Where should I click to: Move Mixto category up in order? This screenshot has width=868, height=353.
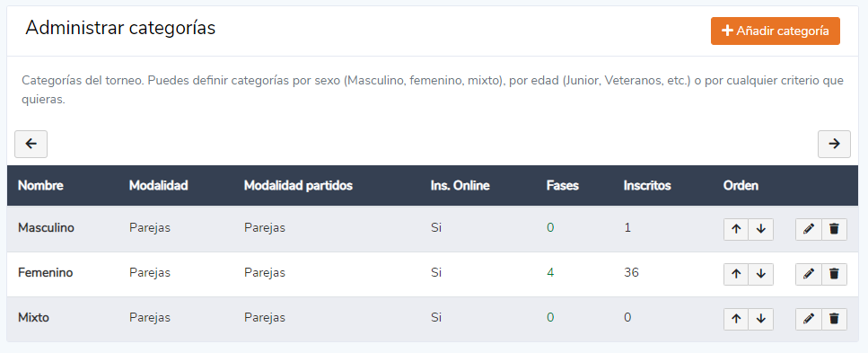point(736,319)
